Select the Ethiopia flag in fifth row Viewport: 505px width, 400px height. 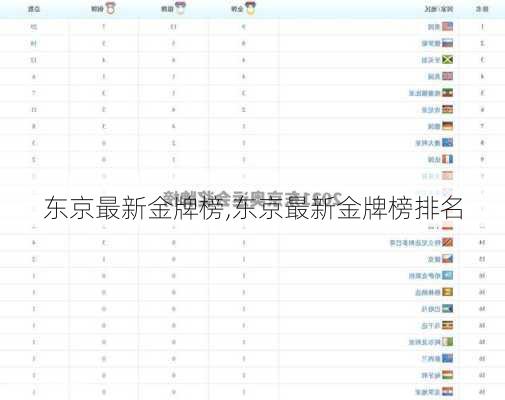click(x=447, y=93)
